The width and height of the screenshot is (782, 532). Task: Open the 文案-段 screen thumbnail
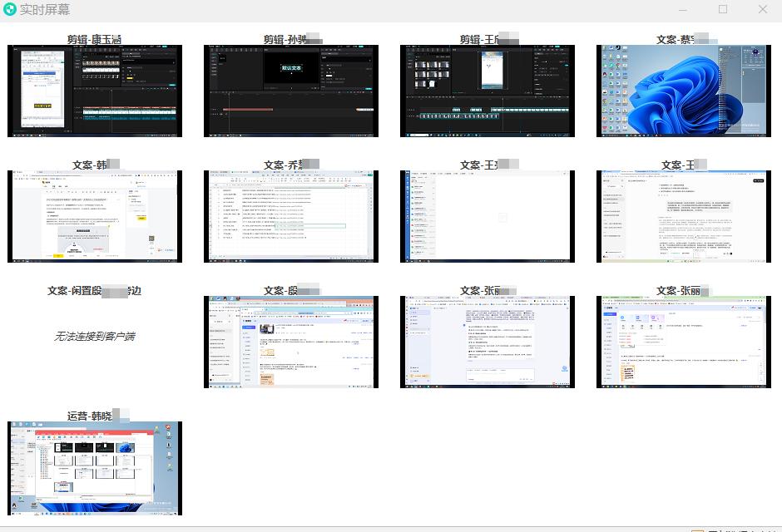(291, 342)
